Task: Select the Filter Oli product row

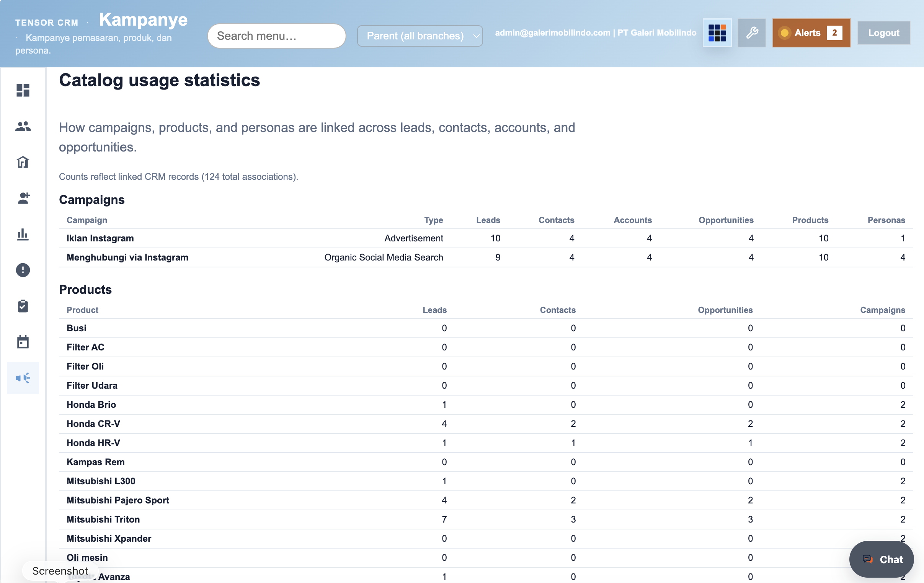Action: coord(486,367)
